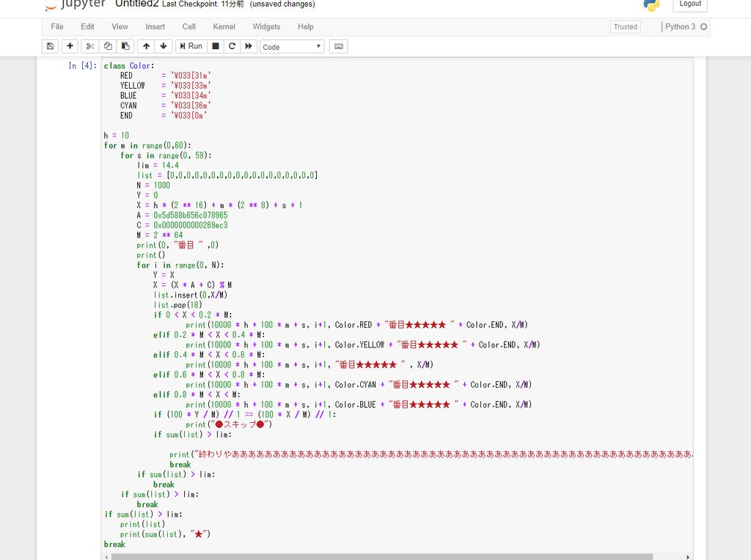Viewport: 751px width, 560px height.
Task: Paste cells below icon
Action: coord(125,46)
